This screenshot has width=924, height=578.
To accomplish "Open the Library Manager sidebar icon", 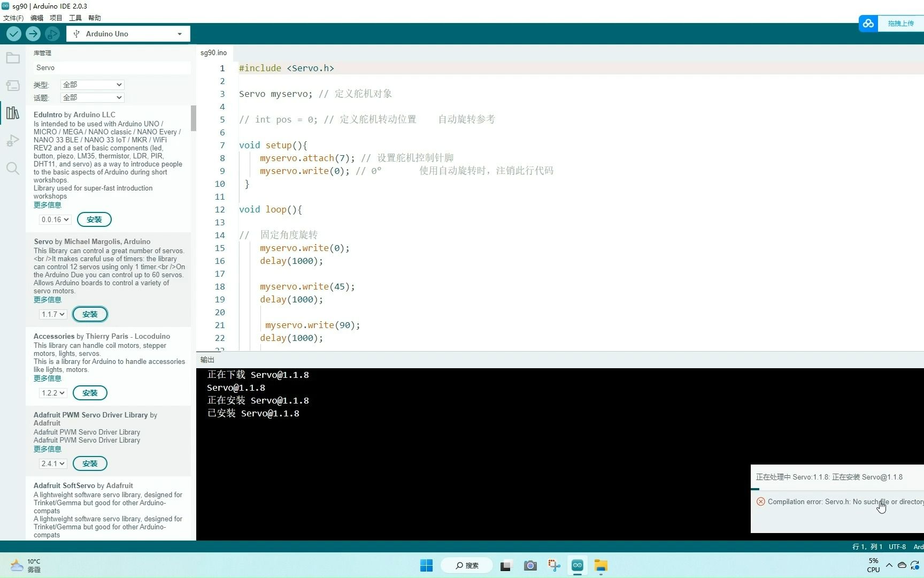I will pos(13,113).
